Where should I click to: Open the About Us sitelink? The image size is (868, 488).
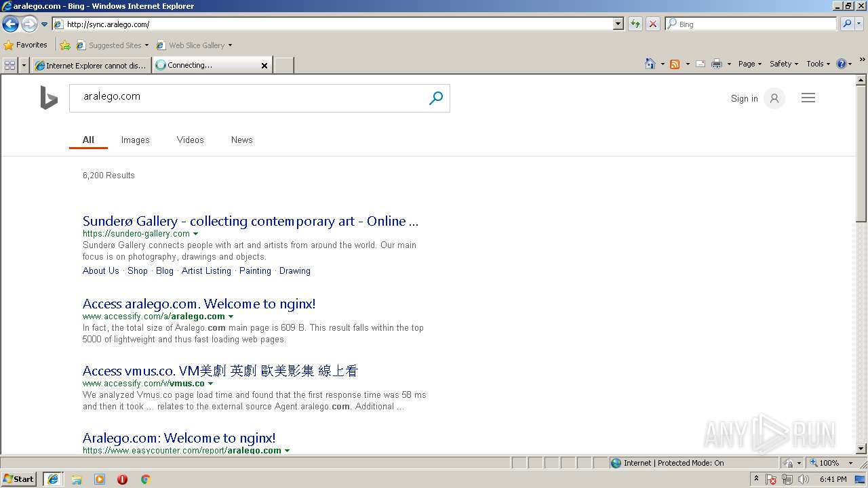point(101,270)
